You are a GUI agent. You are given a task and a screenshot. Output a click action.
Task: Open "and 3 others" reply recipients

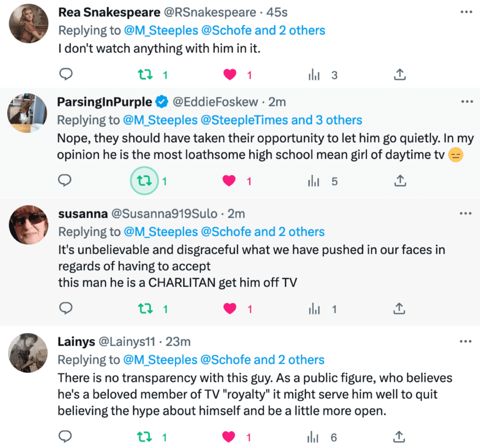point(326,120)
